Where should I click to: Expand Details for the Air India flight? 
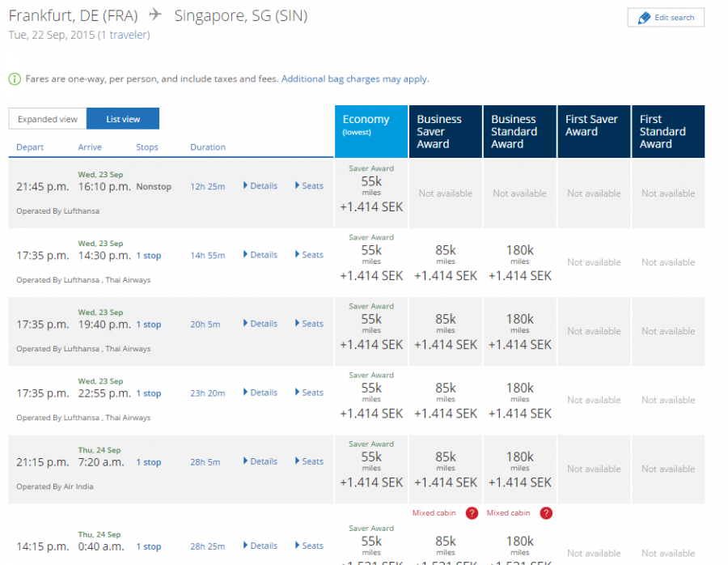(x=260, y=461)
